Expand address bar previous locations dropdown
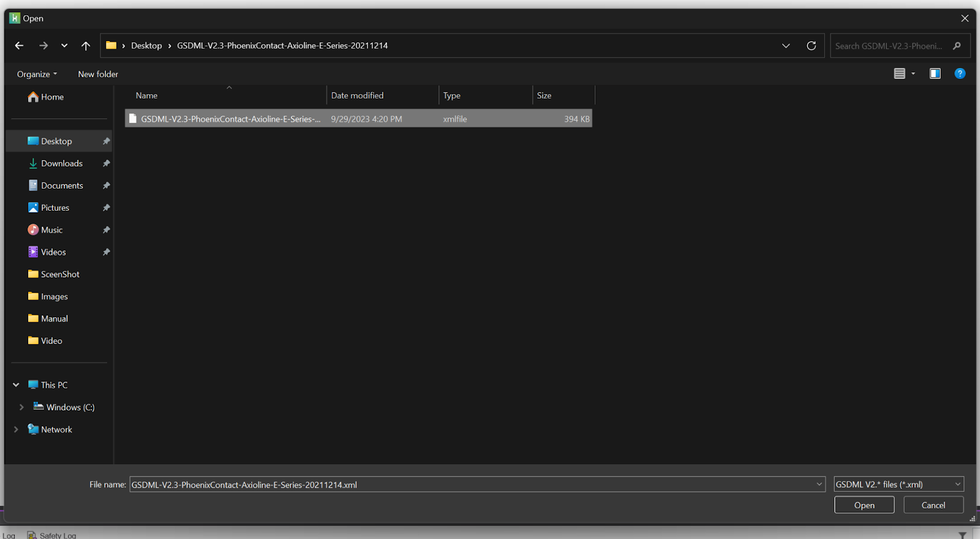980x539 pixels. 786,45
